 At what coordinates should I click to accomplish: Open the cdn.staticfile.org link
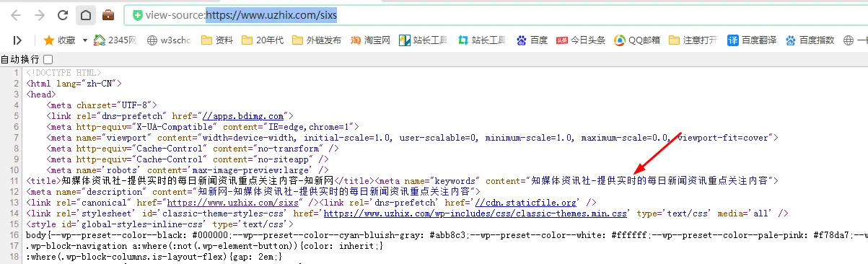coord(526,203)
